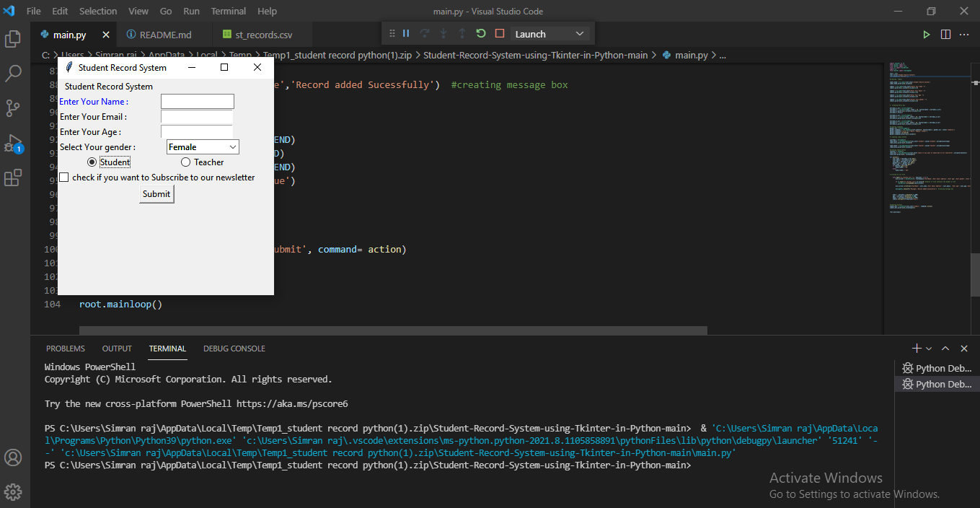Open the Extensions view
This screenshot has height=508, width=980.
(13, 178)
